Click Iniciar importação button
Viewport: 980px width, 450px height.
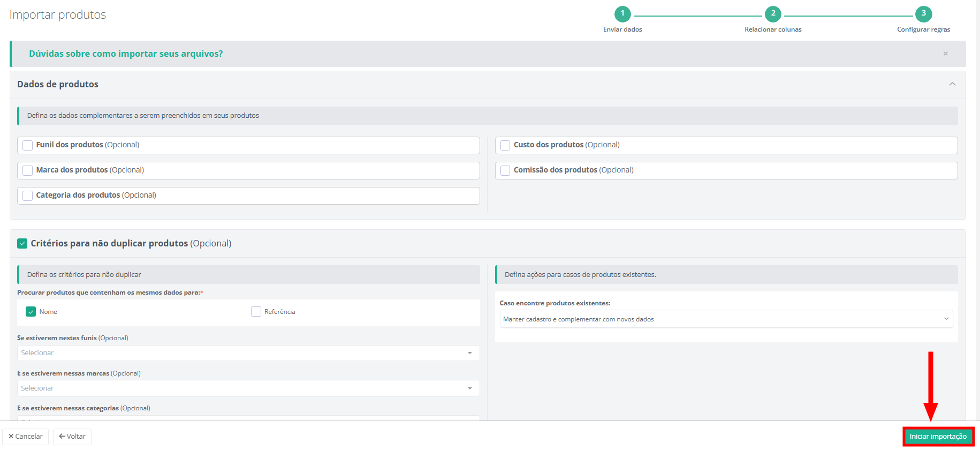938,437
